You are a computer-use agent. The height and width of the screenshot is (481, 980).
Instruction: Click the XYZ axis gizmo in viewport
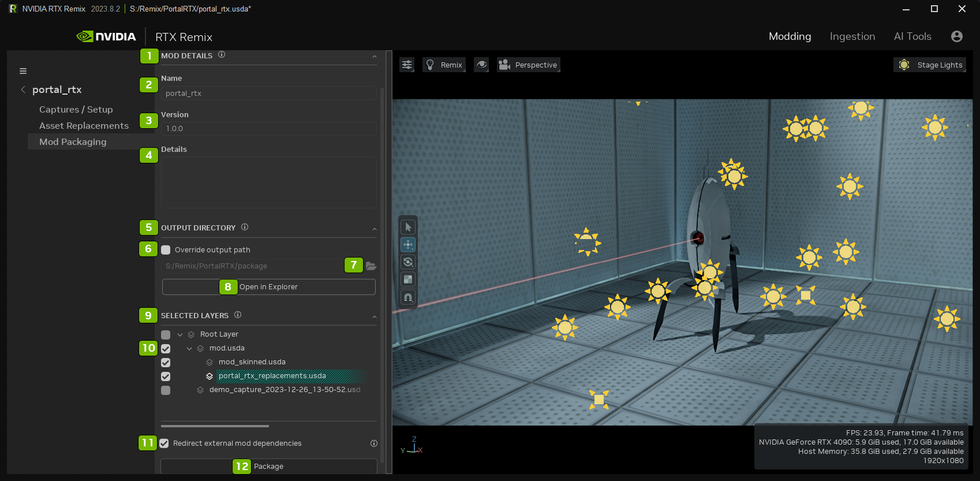(x=412, y=445)
